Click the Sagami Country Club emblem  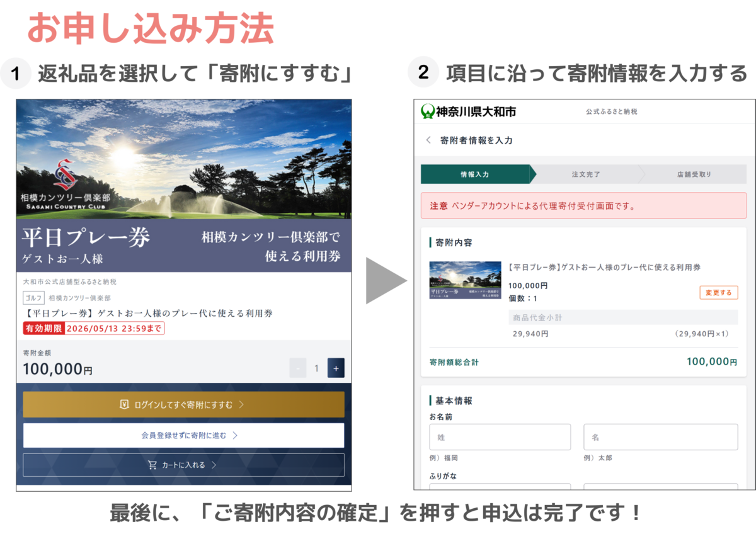(64, 175)
